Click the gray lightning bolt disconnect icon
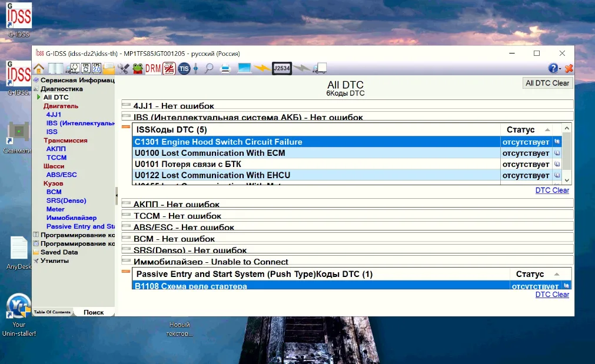 (302, 68)
